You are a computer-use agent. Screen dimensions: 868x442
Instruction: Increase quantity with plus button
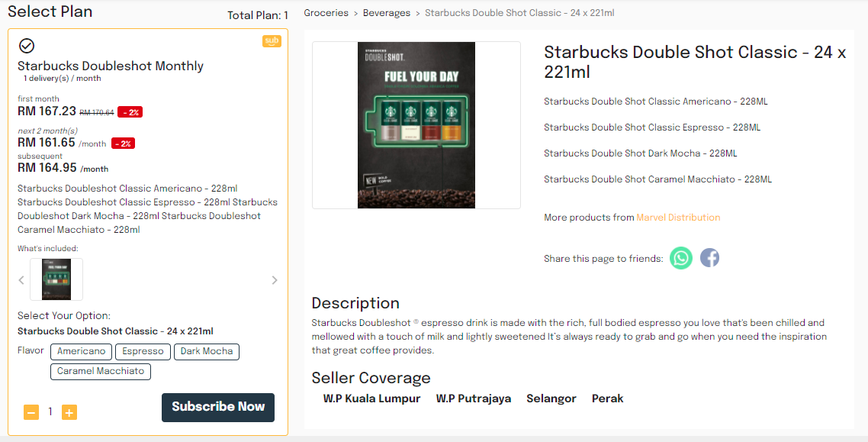(69, 412)
